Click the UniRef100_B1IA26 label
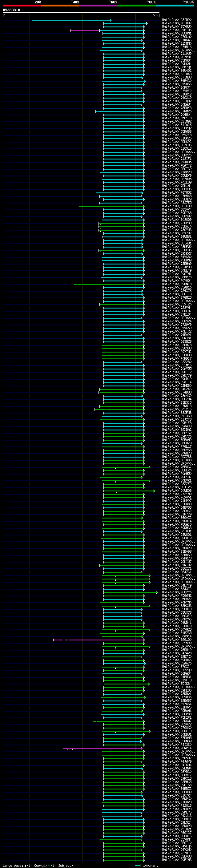 (x=177, y=125)
